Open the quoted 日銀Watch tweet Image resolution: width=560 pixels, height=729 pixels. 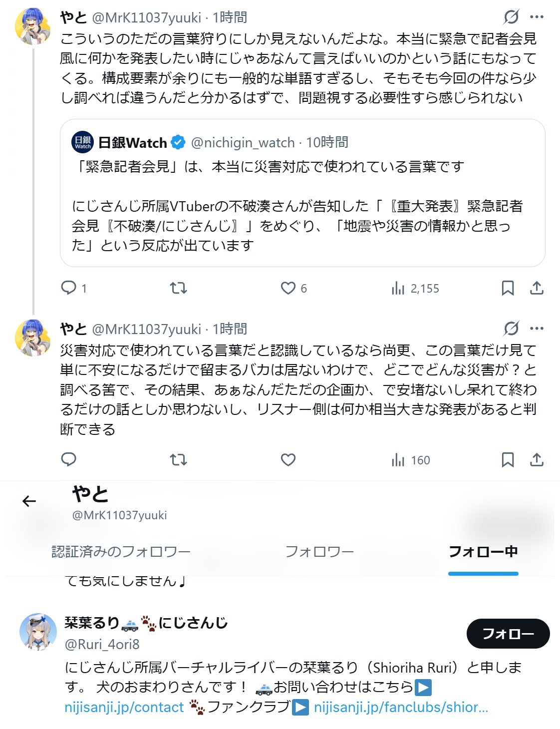point(302,193)
